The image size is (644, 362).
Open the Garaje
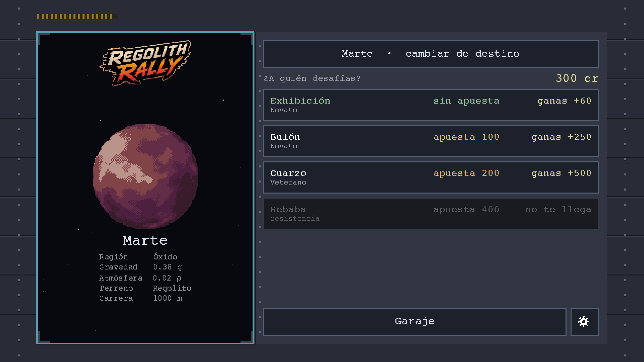[415, 322]
